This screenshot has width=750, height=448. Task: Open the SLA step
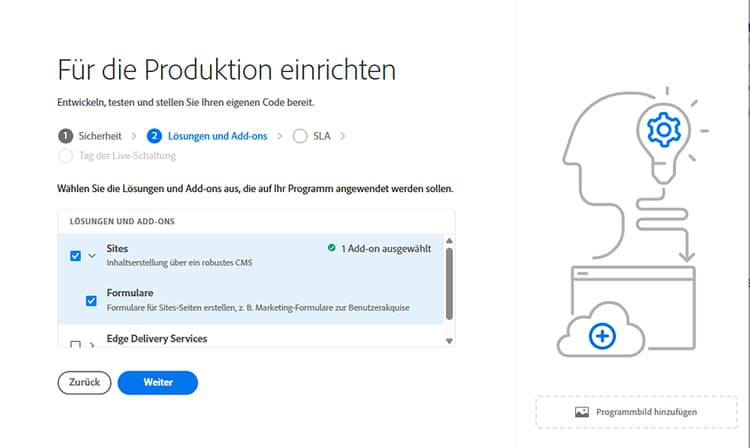point(311,136)
